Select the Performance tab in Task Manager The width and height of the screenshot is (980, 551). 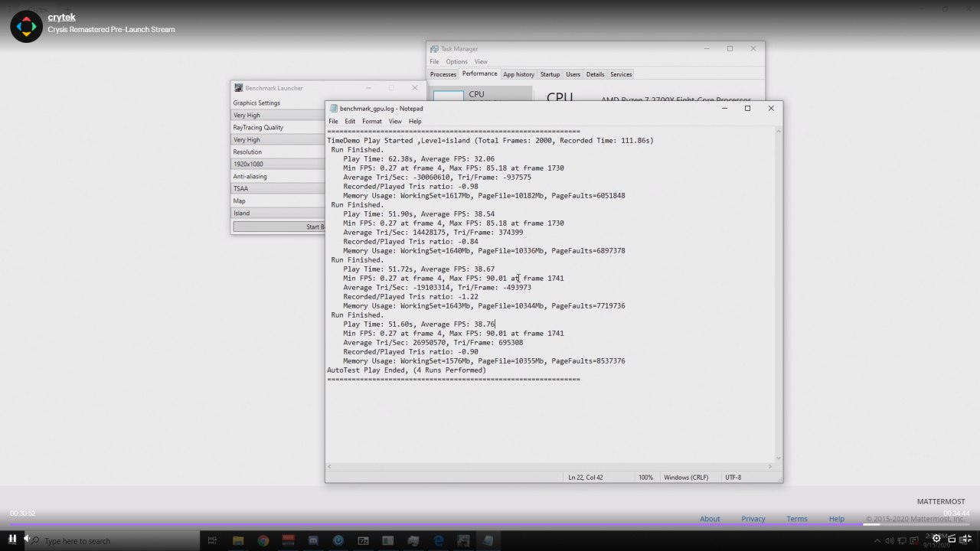click(479, 73)
